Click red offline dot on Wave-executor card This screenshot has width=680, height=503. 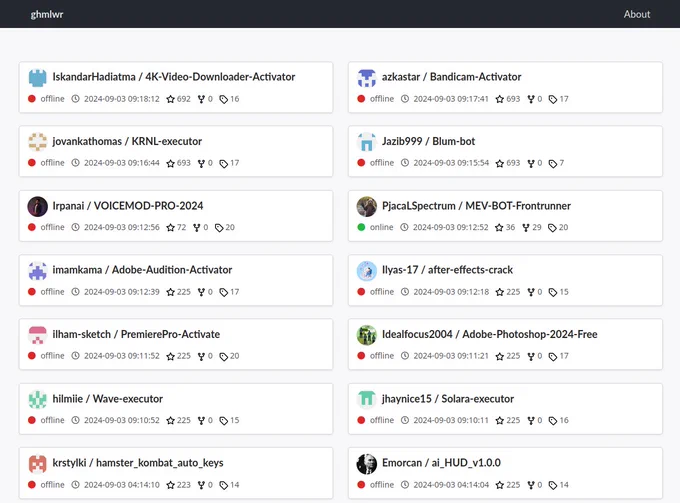(32, 420)
